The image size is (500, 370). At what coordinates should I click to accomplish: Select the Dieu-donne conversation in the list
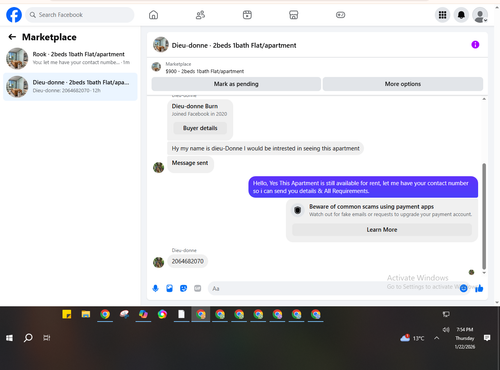70,87
